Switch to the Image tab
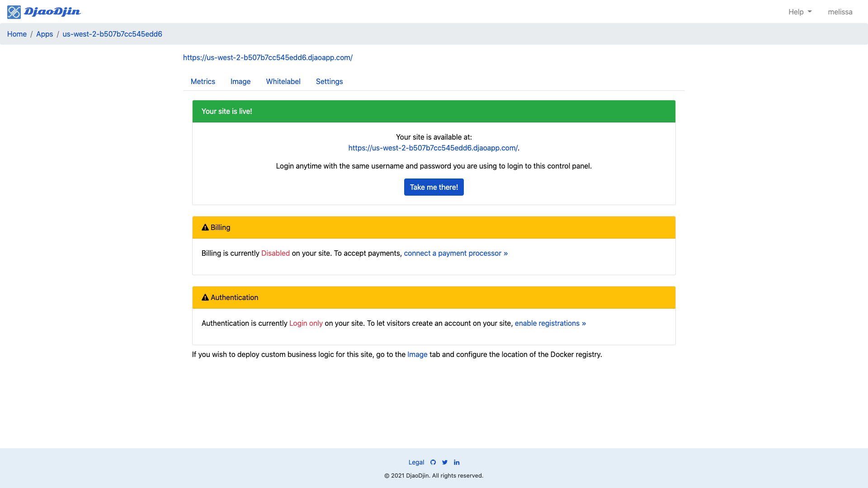The height and width of the screenshot is (488, 868). click(x=241, y=81)
